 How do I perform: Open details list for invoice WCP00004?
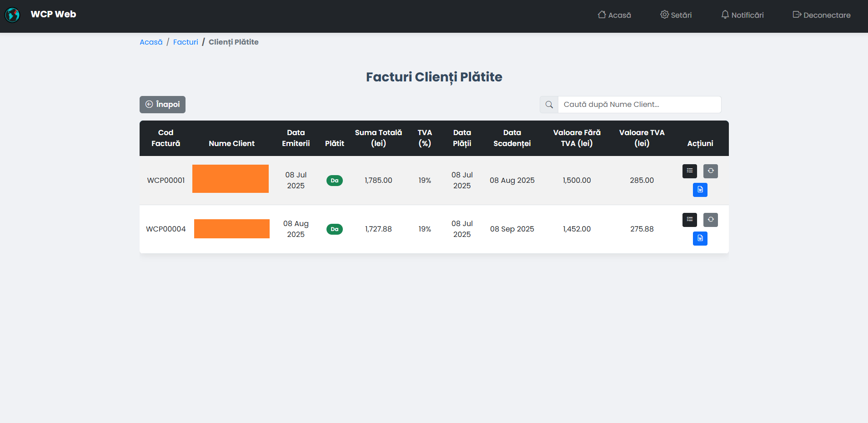coord(689,220)
